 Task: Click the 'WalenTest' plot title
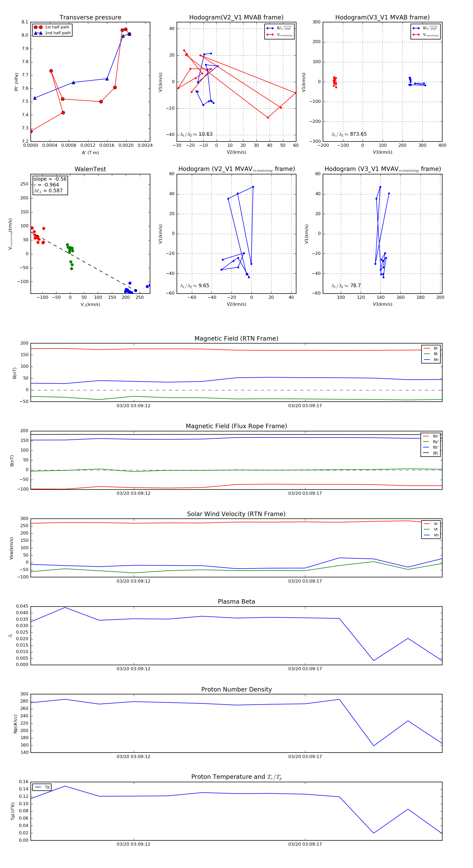point(90,169)
